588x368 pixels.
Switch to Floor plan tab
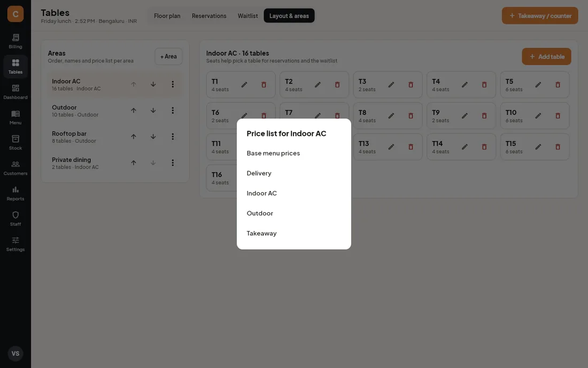(x=167, y=16)
